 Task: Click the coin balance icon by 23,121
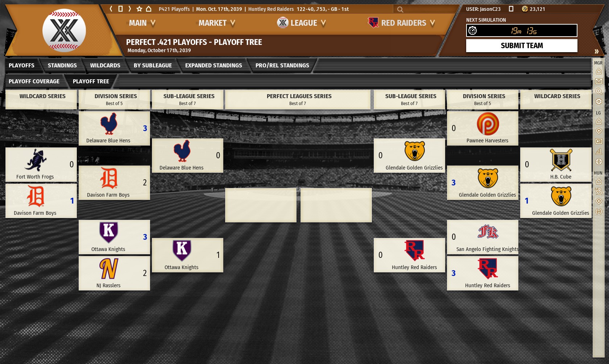tap(525, 9)
